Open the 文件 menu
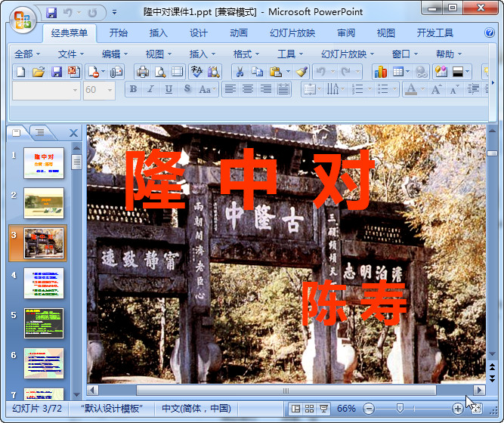The image size is (504, 423). (71, 54)
